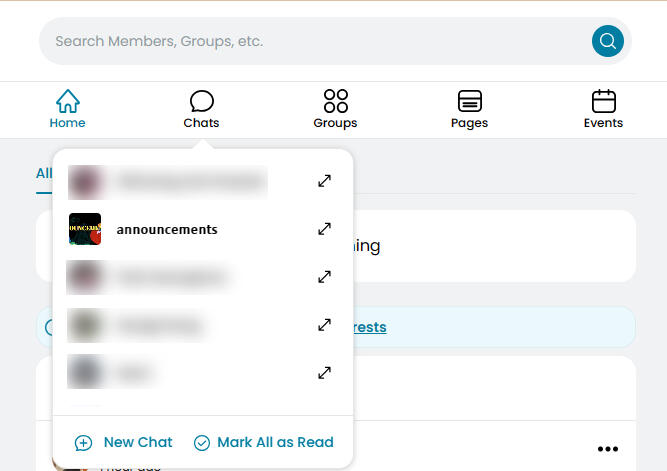
Task: Expand the third chat in the list
Action: (324, 277)
